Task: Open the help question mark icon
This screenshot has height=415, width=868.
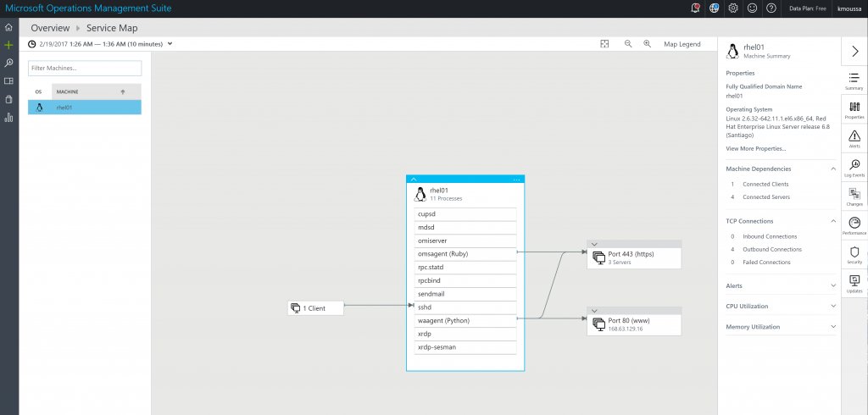Action: tap(771, 8)
